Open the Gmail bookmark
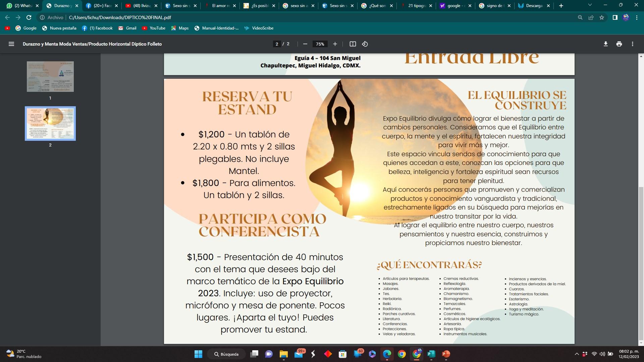 click(x=127, y=28)
